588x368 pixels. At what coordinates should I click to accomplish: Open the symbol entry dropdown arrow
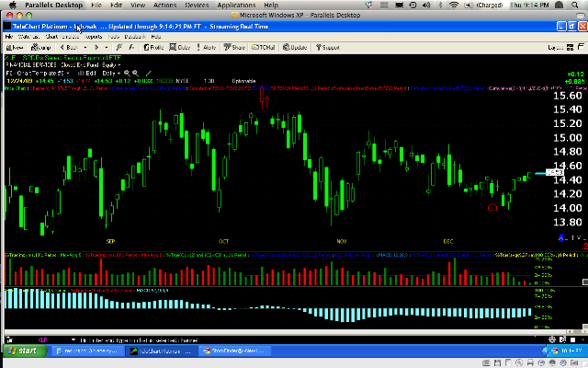(73, 339)
